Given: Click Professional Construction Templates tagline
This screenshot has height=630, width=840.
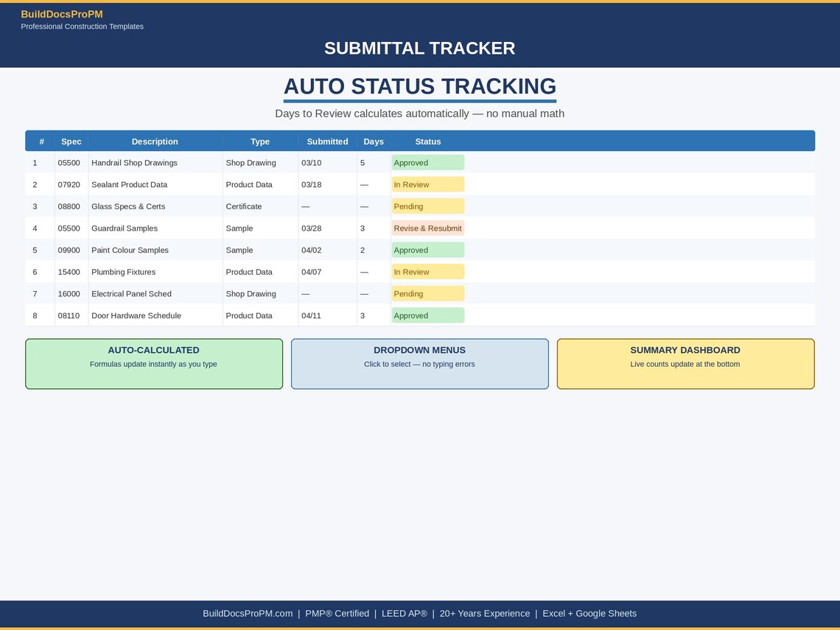Looking at the screenshot, I should [82, 27].
